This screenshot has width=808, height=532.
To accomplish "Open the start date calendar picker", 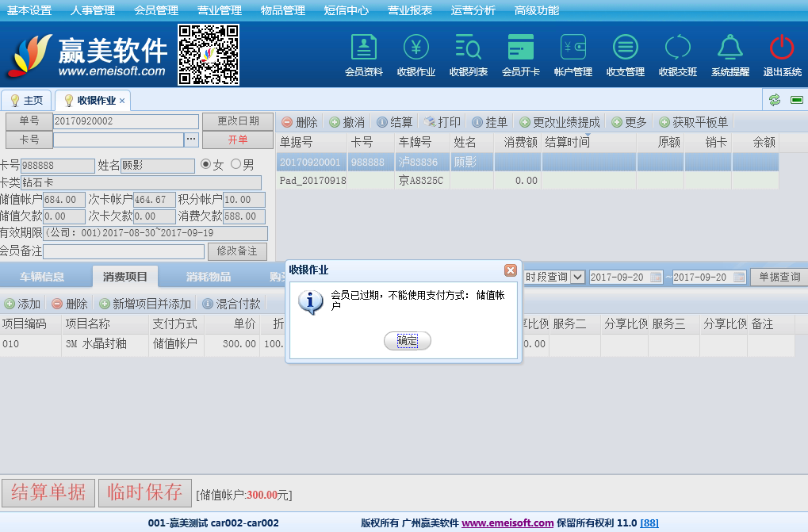I will click(x=656, y=277).
